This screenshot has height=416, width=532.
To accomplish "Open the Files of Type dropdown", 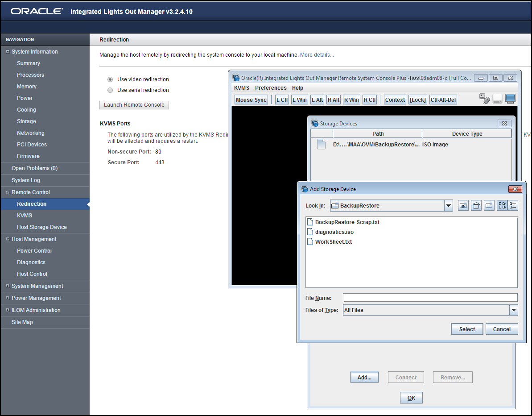I will (x=513, y=310).
